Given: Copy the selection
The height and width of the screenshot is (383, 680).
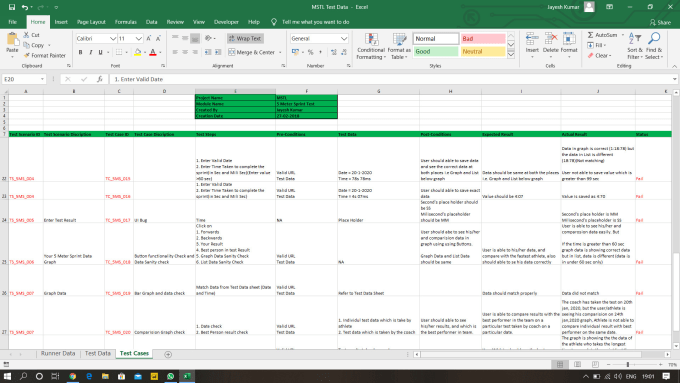Looking at the screenshot, I should tap(34, 45).
